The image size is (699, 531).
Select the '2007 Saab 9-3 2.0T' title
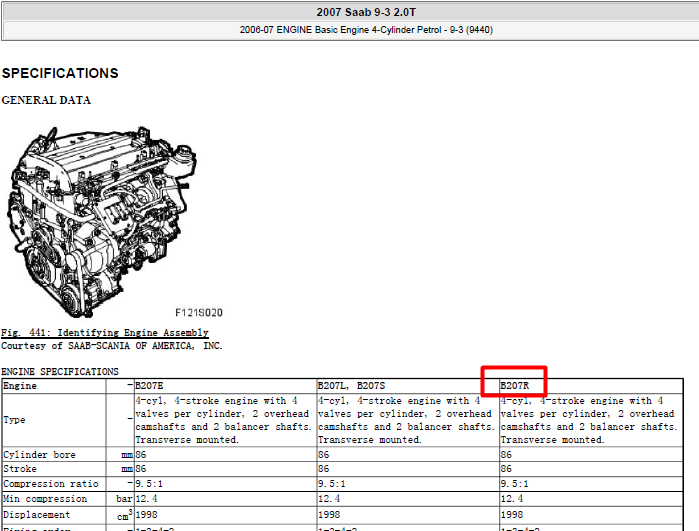pos(366,12)
